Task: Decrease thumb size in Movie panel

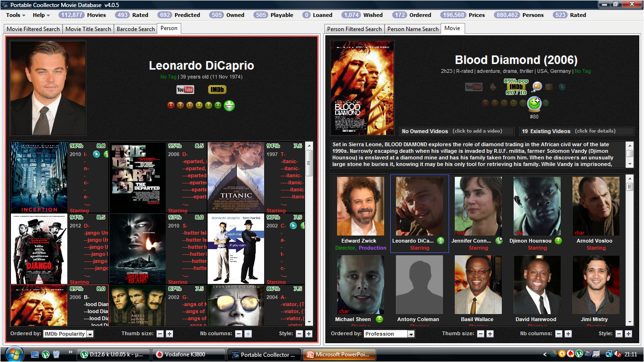Action: [x=481, y=334]
